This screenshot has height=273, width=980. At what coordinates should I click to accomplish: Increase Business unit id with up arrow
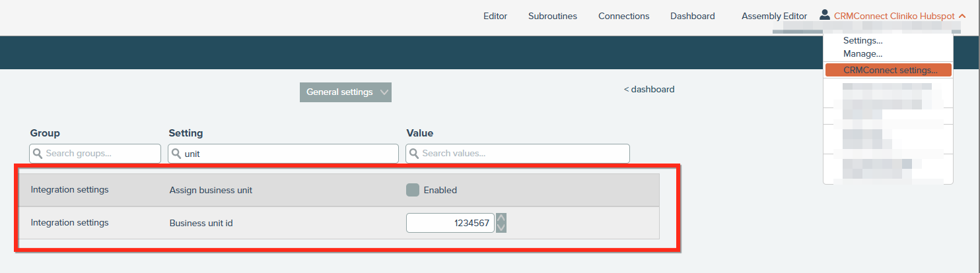tap(501, 218)
